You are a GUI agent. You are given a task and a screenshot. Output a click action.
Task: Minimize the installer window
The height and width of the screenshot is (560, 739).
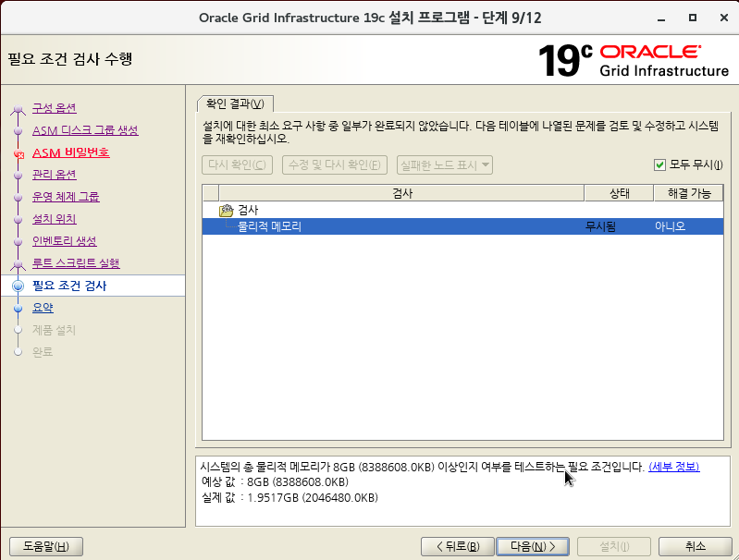[x=661, y=18]
